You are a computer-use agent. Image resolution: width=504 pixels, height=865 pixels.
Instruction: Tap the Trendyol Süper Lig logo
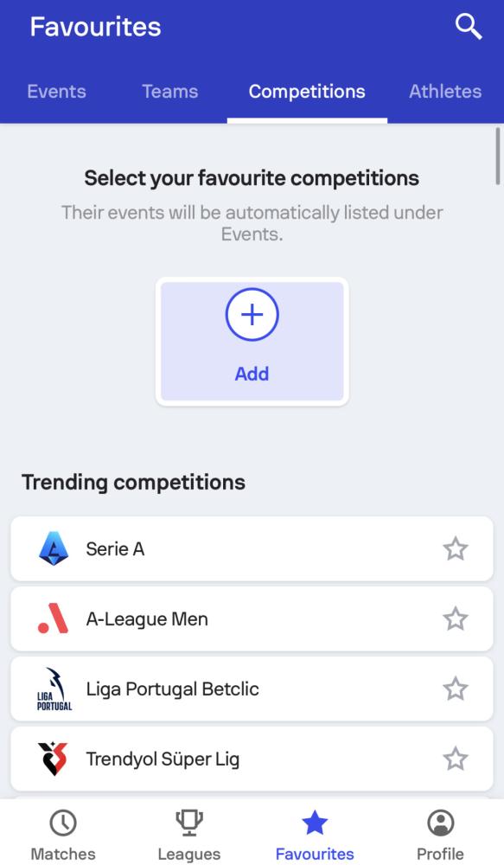click(x=53, y=759)
